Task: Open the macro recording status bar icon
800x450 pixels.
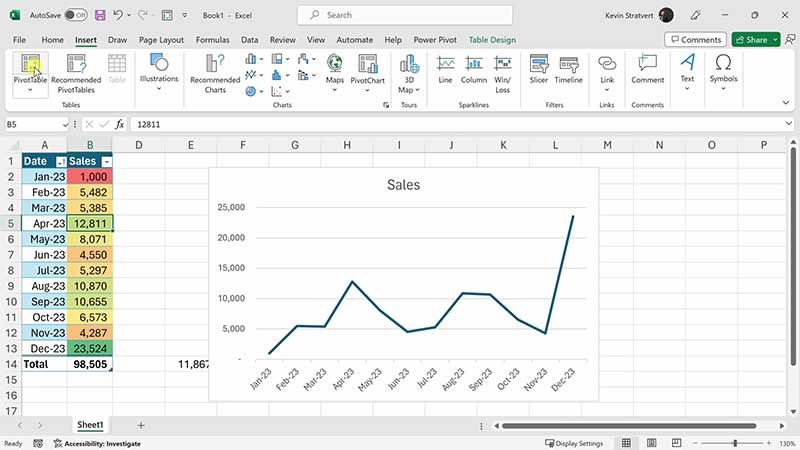Action: click(38, 443)
